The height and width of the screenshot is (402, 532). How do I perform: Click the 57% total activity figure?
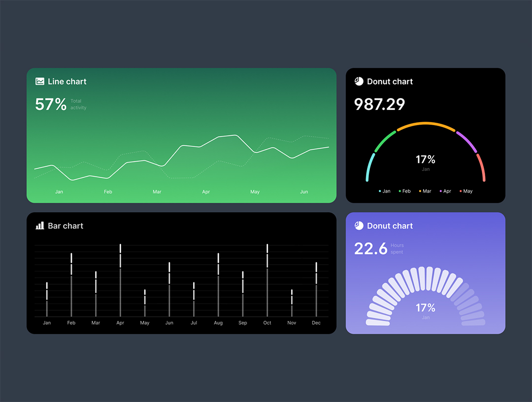(x=51, y=104)
